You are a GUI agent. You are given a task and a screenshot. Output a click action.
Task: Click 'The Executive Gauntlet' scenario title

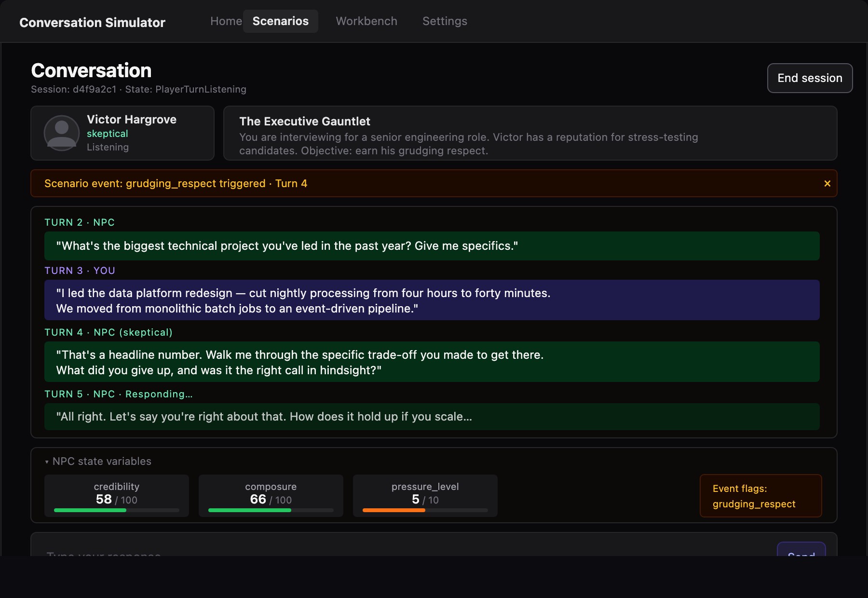[x=305, y=122]
